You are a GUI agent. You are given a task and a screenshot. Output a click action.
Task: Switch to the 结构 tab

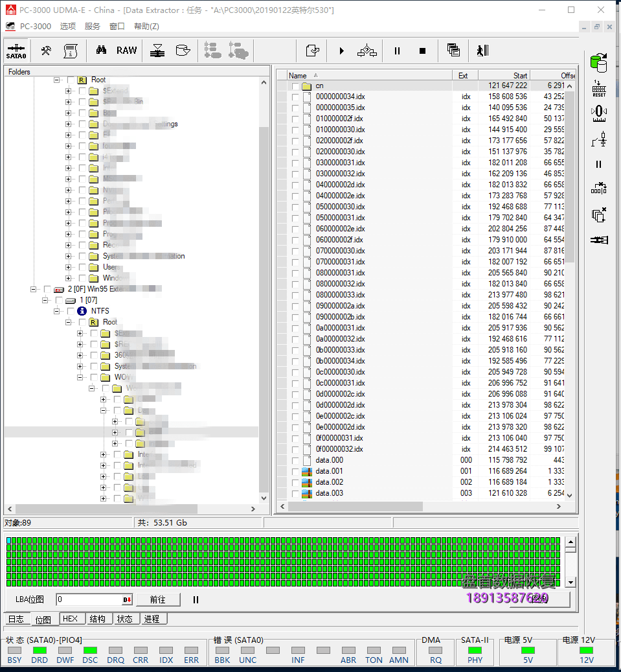click(98, 618)
